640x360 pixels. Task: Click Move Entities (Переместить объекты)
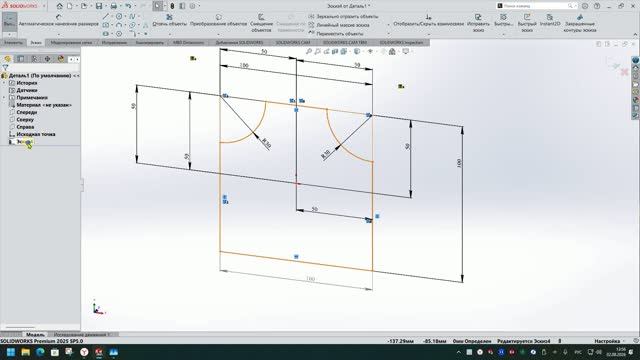[336, 33]
